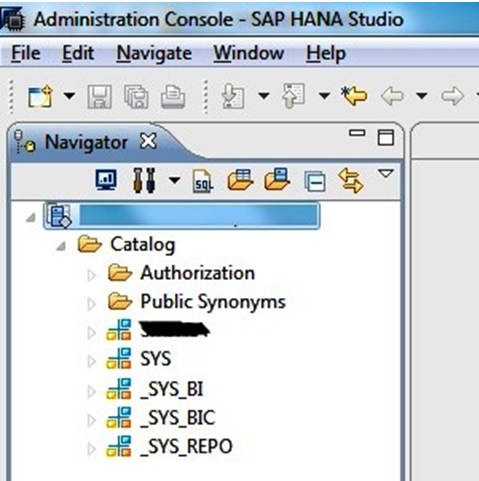Collapse the system root node
Viewport: 479px width, 481px height.
(x=31, y=218)
